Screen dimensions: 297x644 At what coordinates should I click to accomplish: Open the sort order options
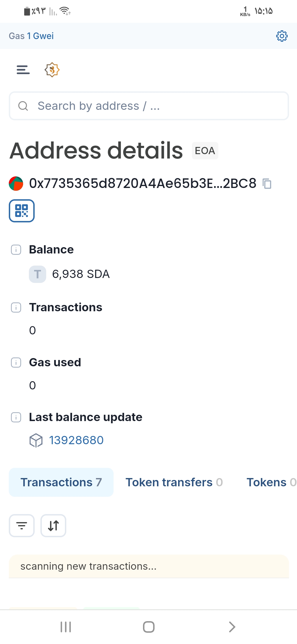pos(53,526)
